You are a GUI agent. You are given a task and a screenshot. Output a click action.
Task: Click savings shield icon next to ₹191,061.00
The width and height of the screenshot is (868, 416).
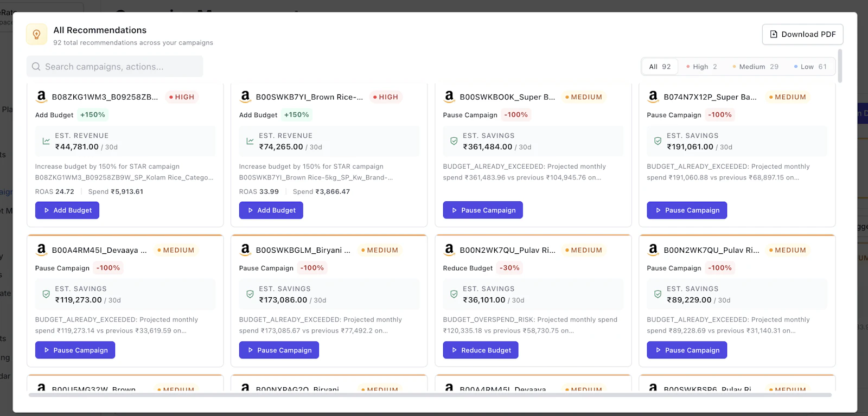658,141
